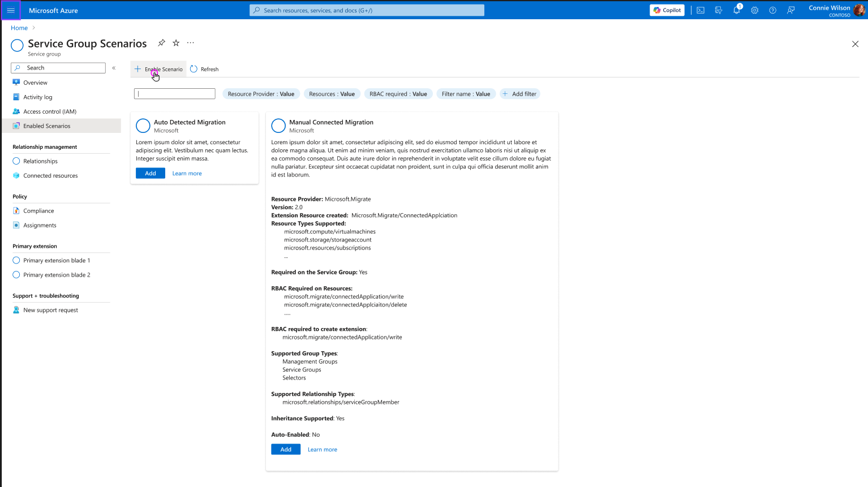Open Assignments under Policy
This screenshot has height=487, width=868.
click(40, 225)
